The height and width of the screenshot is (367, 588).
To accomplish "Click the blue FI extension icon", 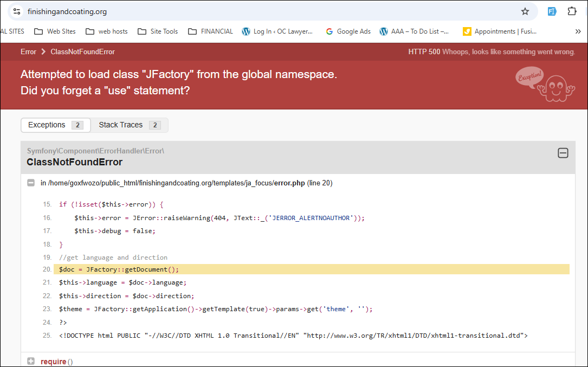I will 552,11.
